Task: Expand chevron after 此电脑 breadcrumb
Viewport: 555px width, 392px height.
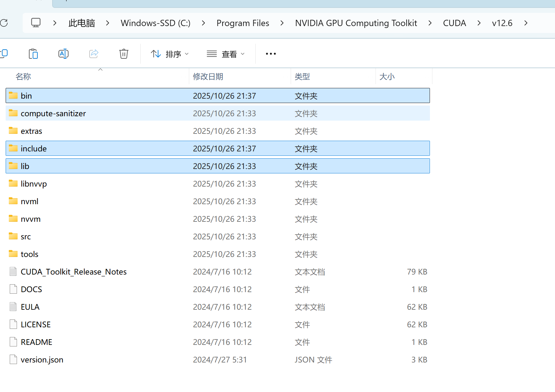Action: [107, 23]
